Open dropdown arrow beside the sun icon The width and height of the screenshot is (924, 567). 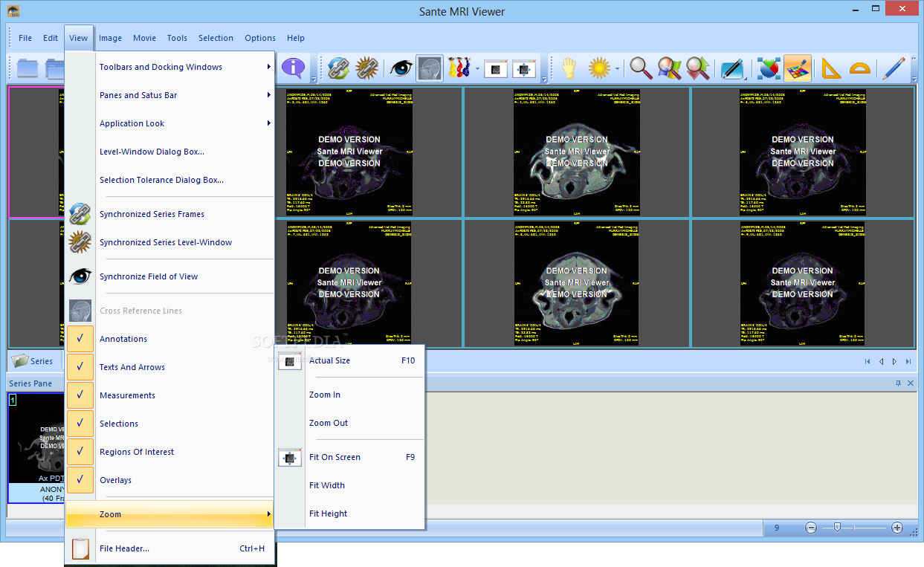(x=617, y=69)
